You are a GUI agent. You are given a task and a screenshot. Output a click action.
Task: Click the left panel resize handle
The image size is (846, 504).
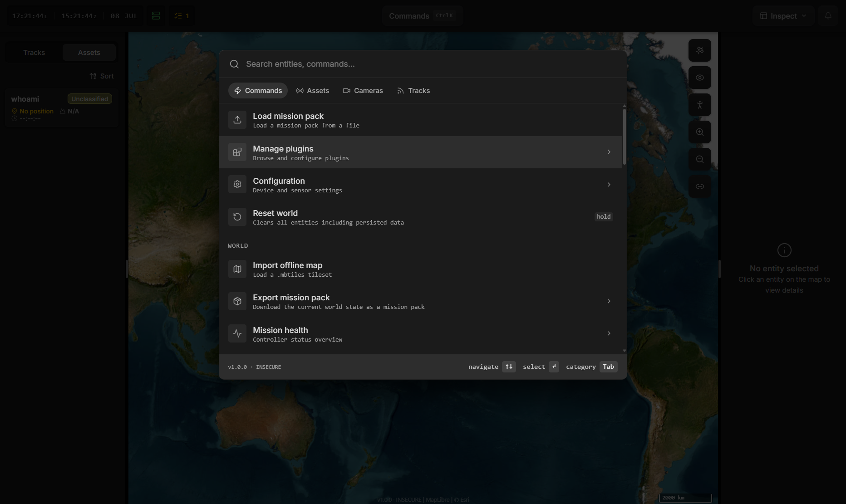click(x=127, y=269)
